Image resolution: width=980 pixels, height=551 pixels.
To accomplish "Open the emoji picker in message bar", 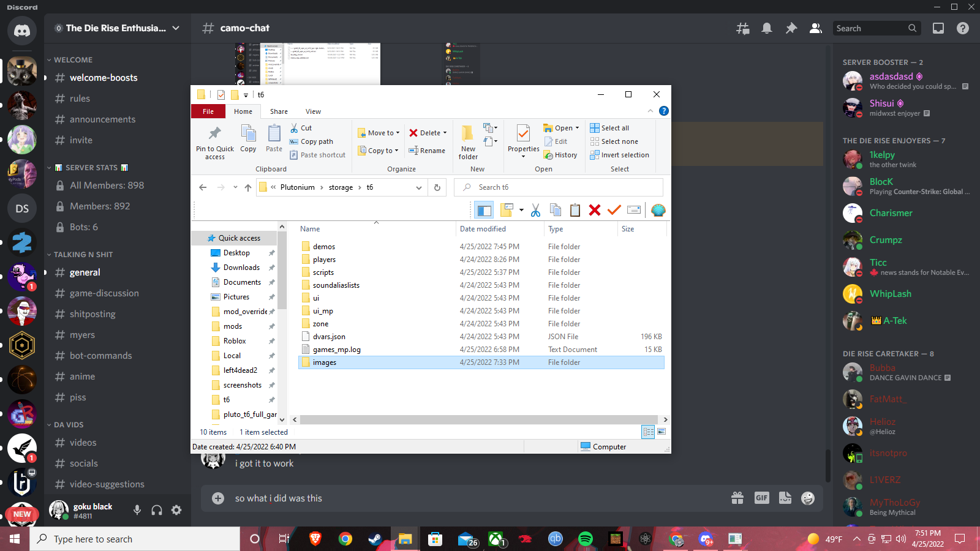I will 809,498.
